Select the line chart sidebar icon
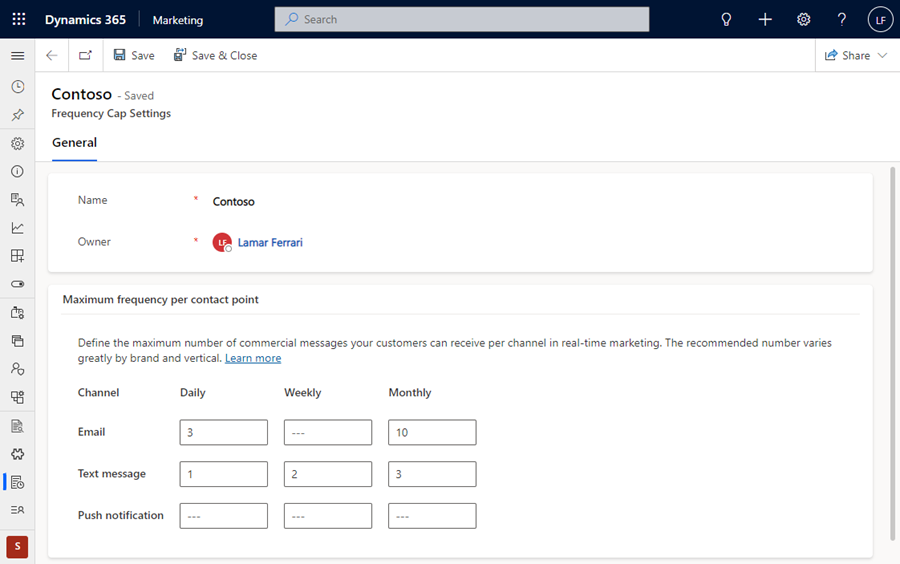Image resolution: width=900 pixels, height=564 pixels. pyautogui.click(x=18, y=228)
